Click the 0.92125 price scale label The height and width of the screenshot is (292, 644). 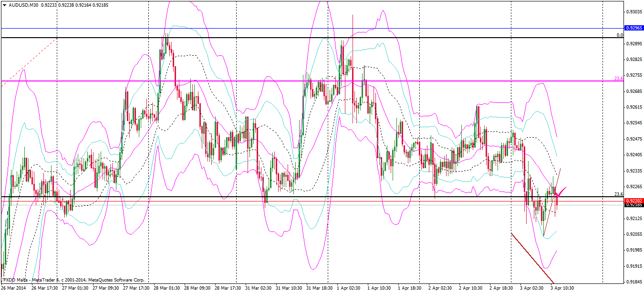634,219
